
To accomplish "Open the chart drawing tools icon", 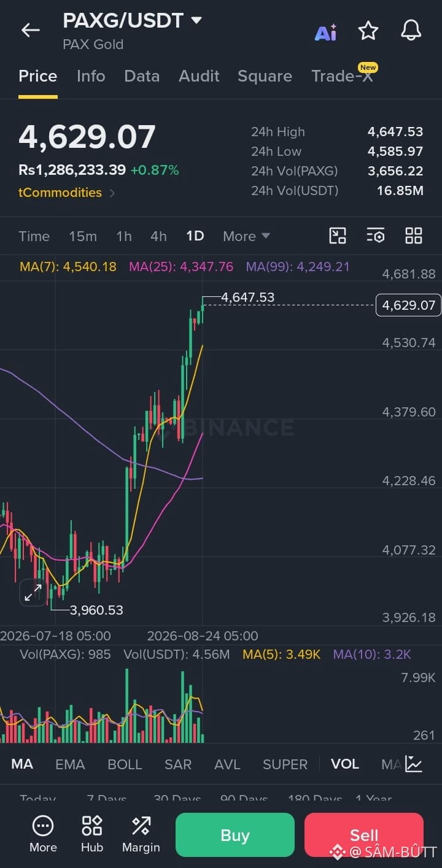I will pyautogui.click(x=338, y=236).
